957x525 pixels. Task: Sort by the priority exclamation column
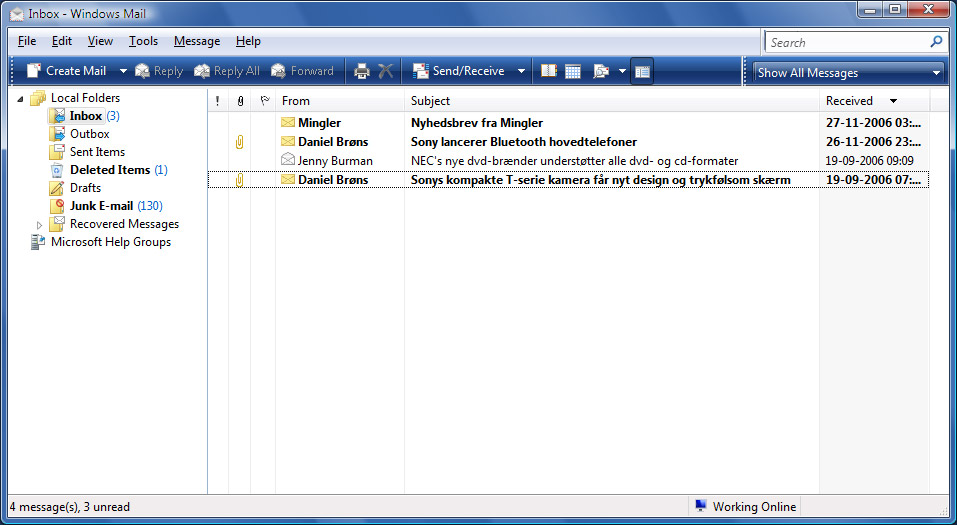coord(217,101)
